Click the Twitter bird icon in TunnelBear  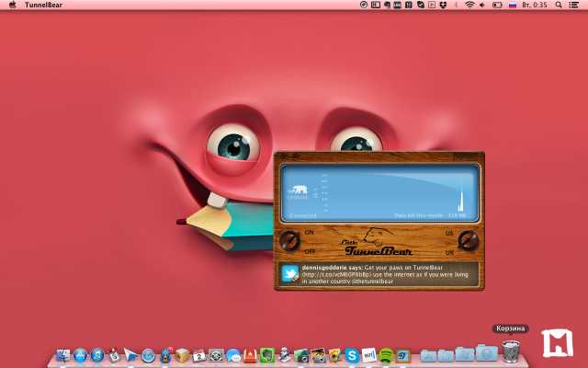(x=291, y=274)
